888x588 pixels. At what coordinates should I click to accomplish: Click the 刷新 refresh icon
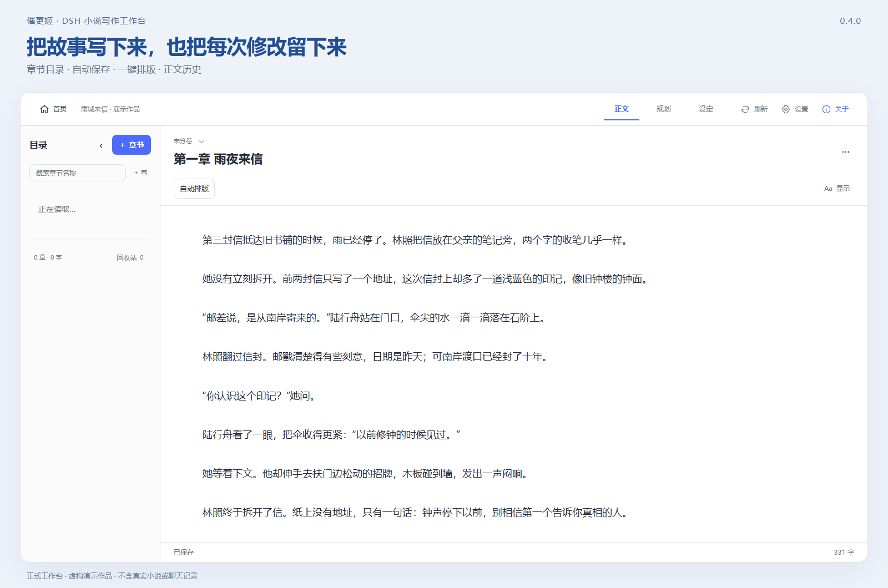point(745,109)
